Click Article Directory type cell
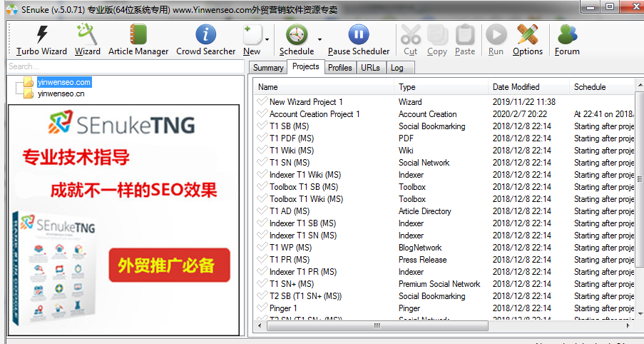 424,211
